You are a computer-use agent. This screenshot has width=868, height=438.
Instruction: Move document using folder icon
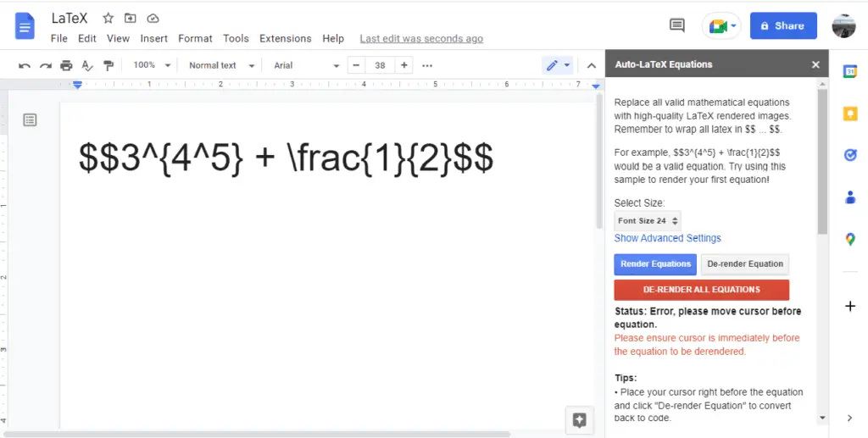tap(130, 19)
